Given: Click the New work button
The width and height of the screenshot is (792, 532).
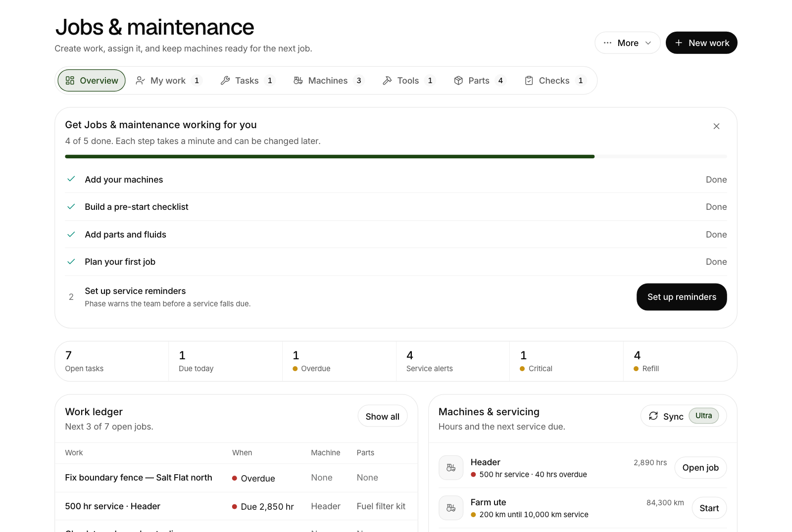Looking at the screenshot, I should coord(701,43).
